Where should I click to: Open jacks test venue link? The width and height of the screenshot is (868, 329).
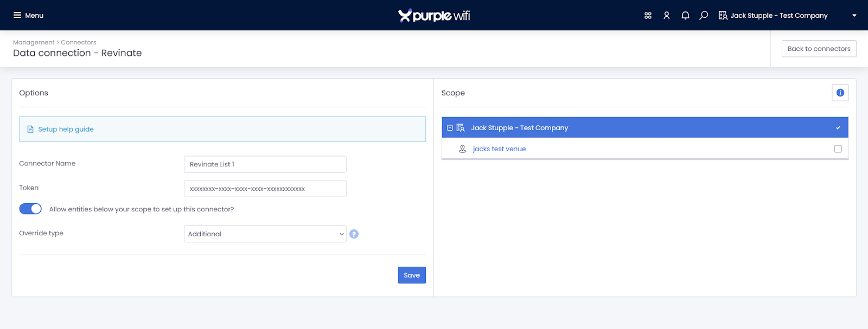click(499, 149)
